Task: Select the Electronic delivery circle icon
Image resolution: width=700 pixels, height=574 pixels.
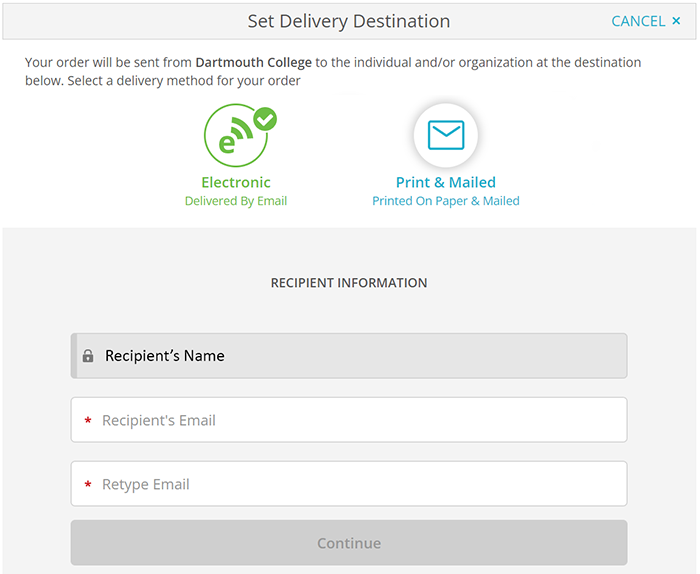Action: point(235,137)
